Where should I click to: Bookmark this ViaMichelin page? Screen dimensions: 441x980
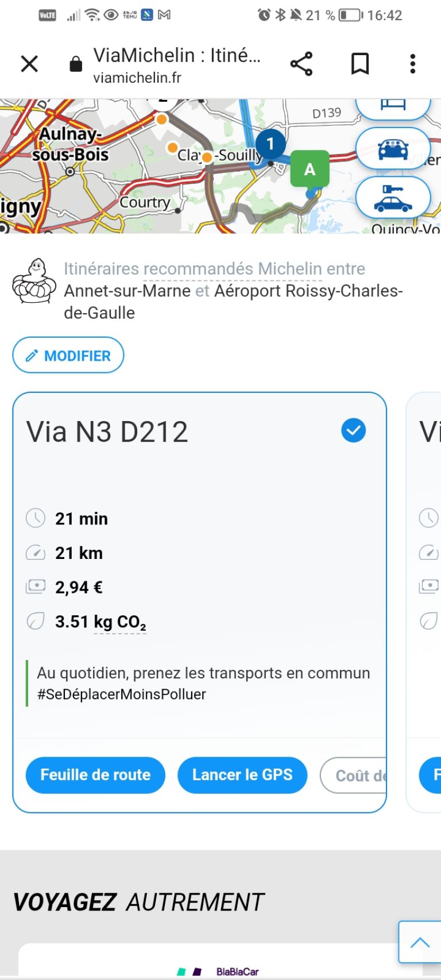pos(360,64)
